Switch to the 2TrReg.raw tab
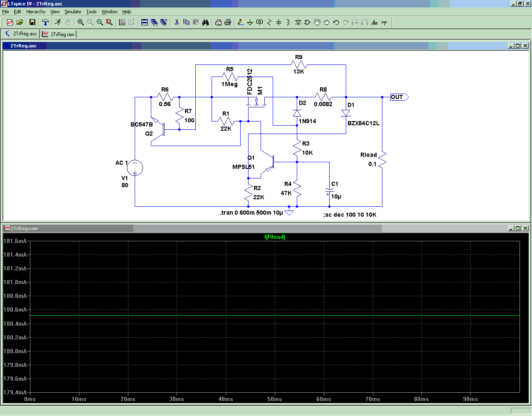The width and height of the screenshot is (532, 416). pyautogui.click(x=58, y=34)
